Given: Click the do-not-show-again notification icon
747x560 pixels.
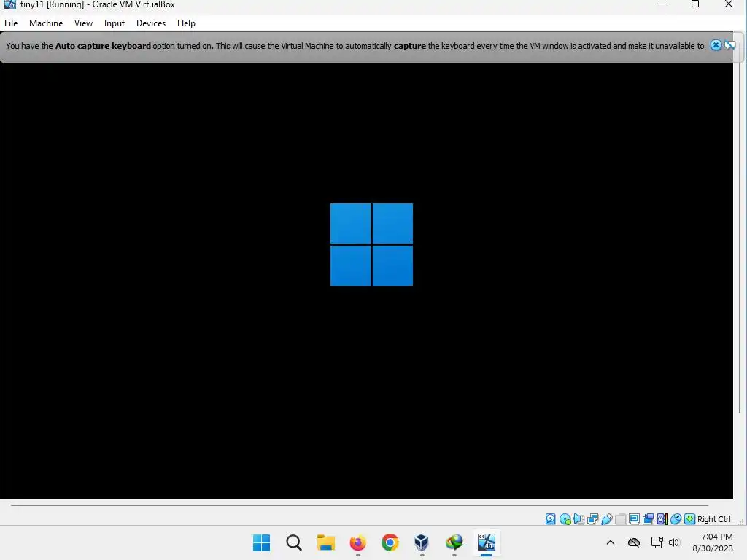Looking at the screenshot, I should pos(729,45).
